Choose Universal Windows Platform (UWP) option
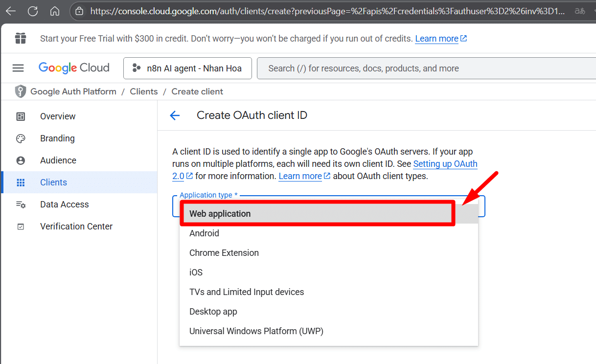Screen dimensions: 596x364 (329, 331)
